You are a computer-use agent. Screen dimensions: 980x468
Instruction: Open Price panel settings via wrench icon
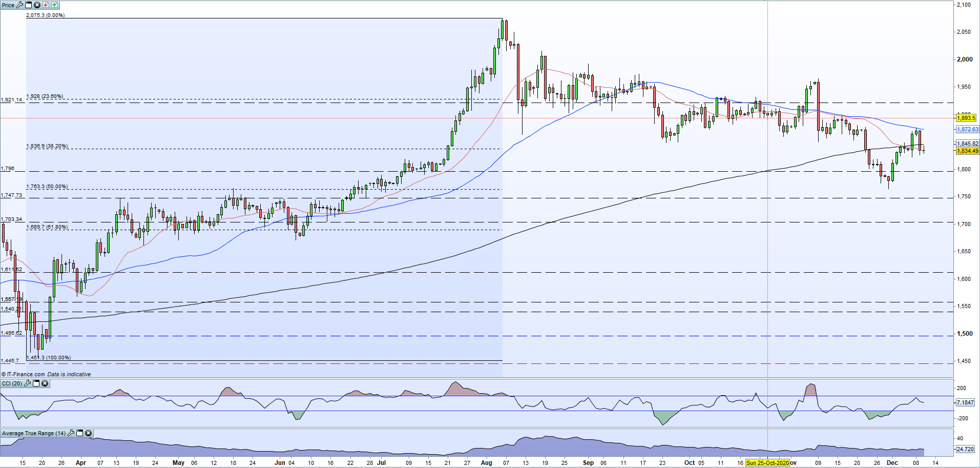tap(20, 5)
